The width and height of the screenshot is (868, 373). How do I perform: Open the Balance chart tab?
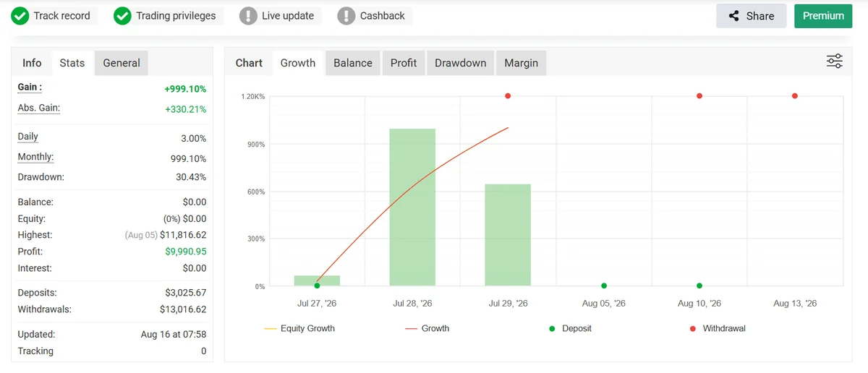353,63
